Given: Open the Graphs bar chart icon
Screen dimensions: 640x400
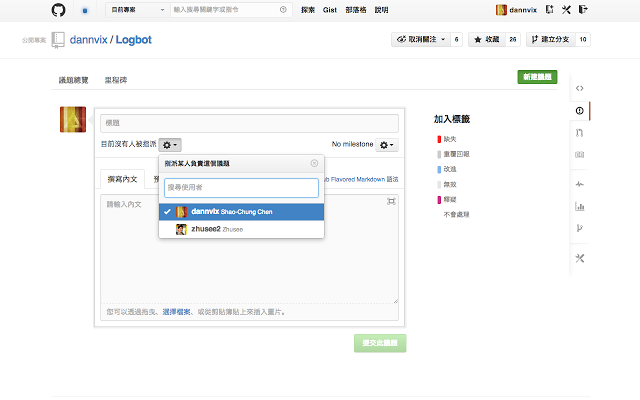Looking at the screenshot, I should coord(580,207).
